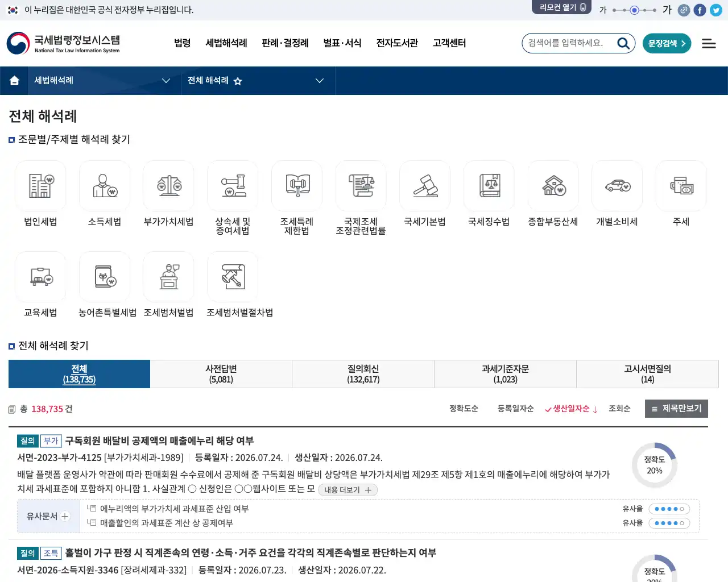Screen dimensions: 728x582
Task: Select the 고시서면질의 (14) tab
Action: (647, 374)
